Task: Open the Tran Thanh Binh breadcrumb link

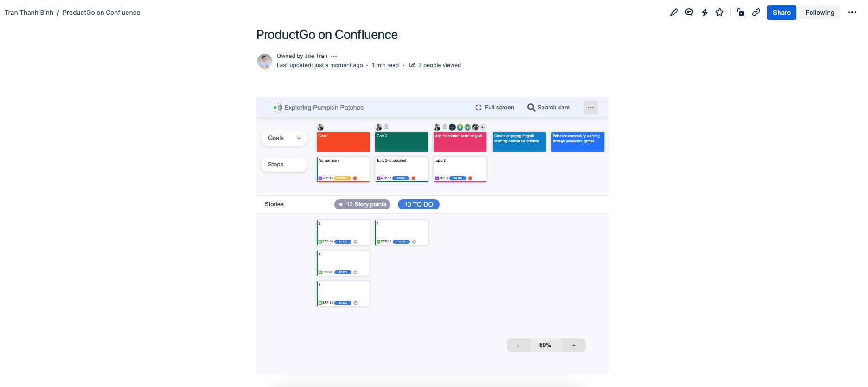Action: point(29,13)
